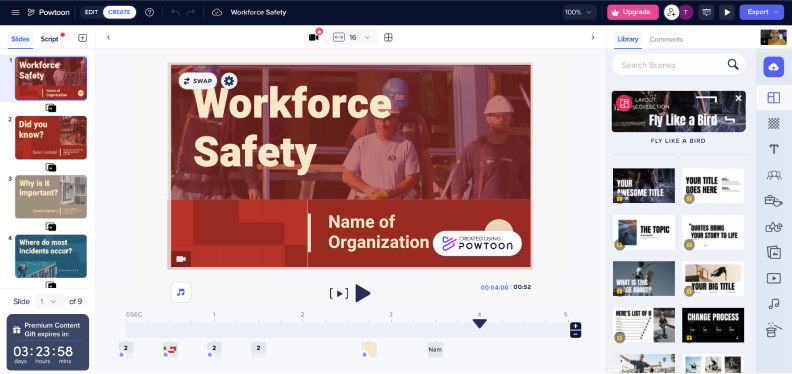This screenshot has height=374, width=792.
Task: Toggle the grid overlay icon
Action: point(388,37)
